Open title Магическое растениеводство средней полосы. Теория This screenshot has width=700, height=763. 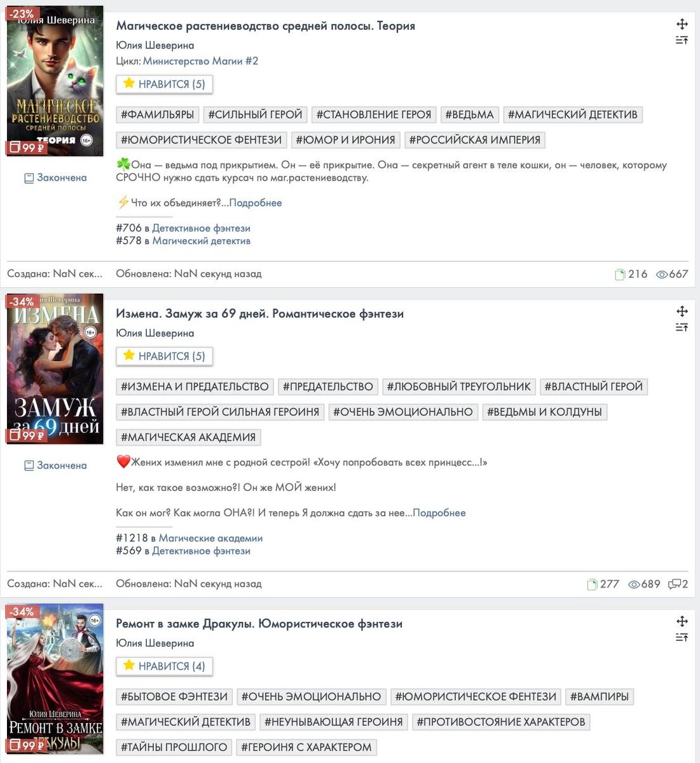click(x=265, y=26)
